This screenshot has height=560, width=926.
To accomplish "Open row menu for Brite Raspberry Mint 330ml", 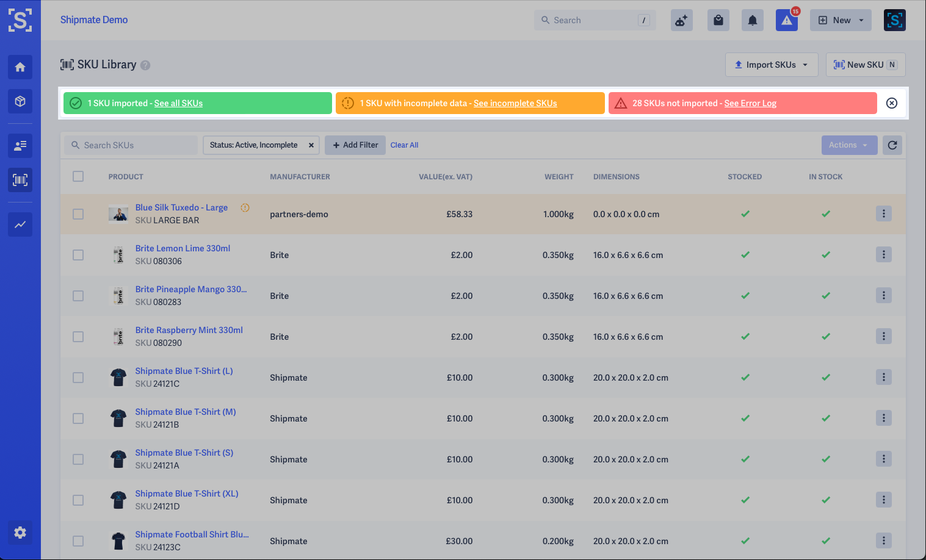I will 883,336.
